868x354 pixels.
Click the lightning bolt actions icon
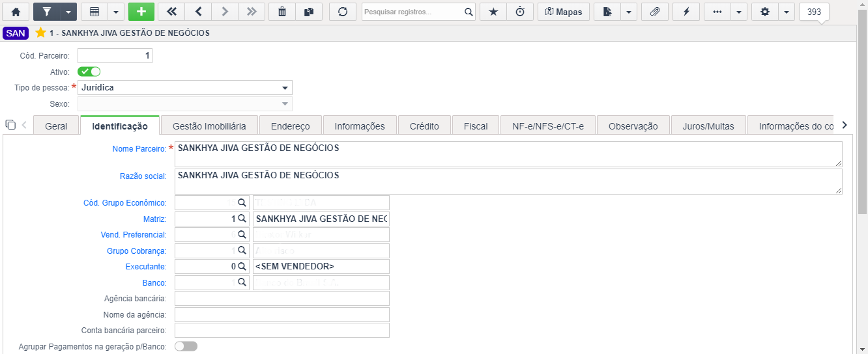(686, 12)
